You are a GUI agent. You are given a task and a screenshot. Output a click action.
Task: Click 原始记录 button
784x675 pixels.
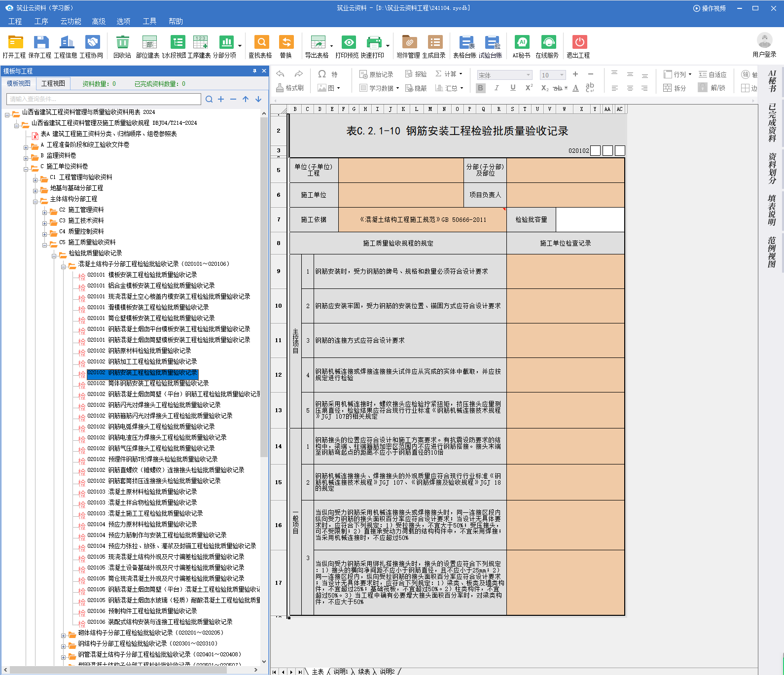coord(376,74)
